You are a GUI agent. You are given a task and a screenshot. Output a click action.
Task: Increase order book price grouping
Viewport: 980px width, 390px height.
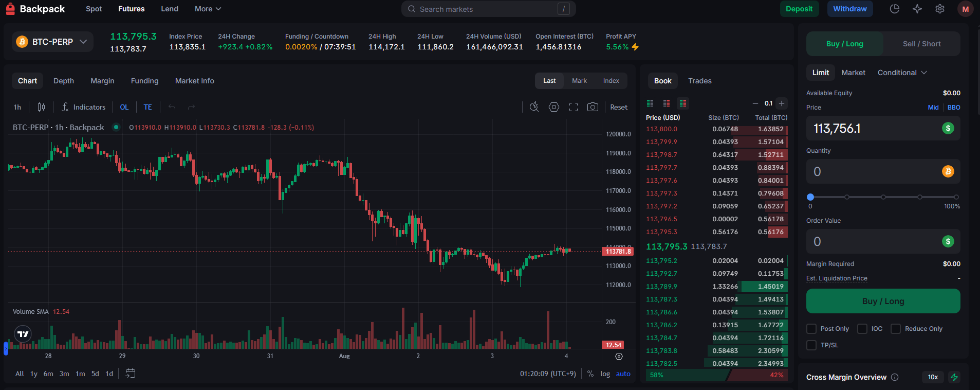click(782, 103)
